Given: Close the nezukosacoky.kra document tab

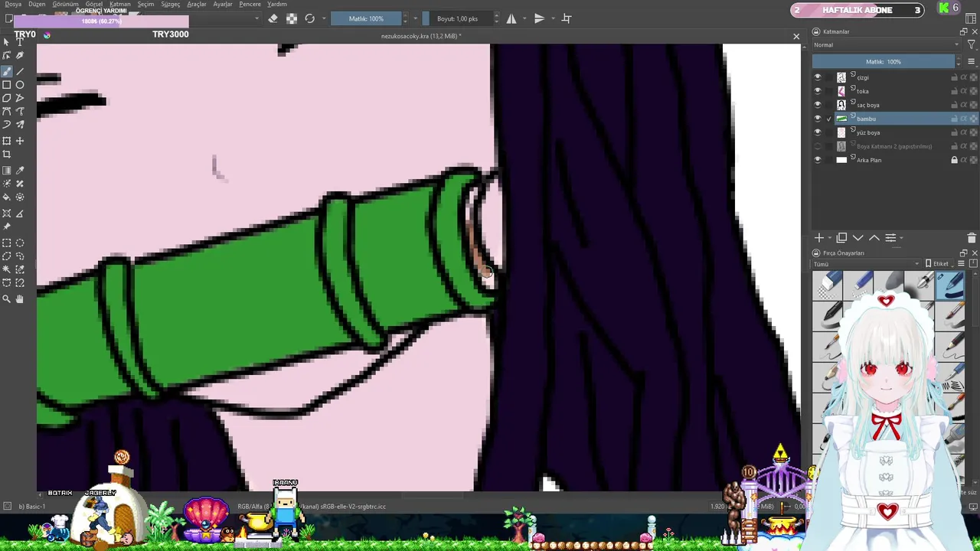Looking at the screenshot, I should point(796,36).
